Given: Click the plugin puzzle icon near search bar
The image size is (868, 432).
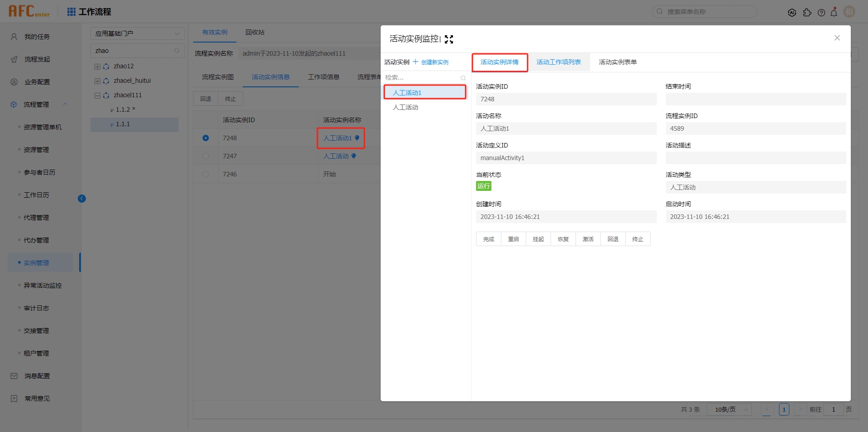Looking at the screenshot, I should coord(807,12).
